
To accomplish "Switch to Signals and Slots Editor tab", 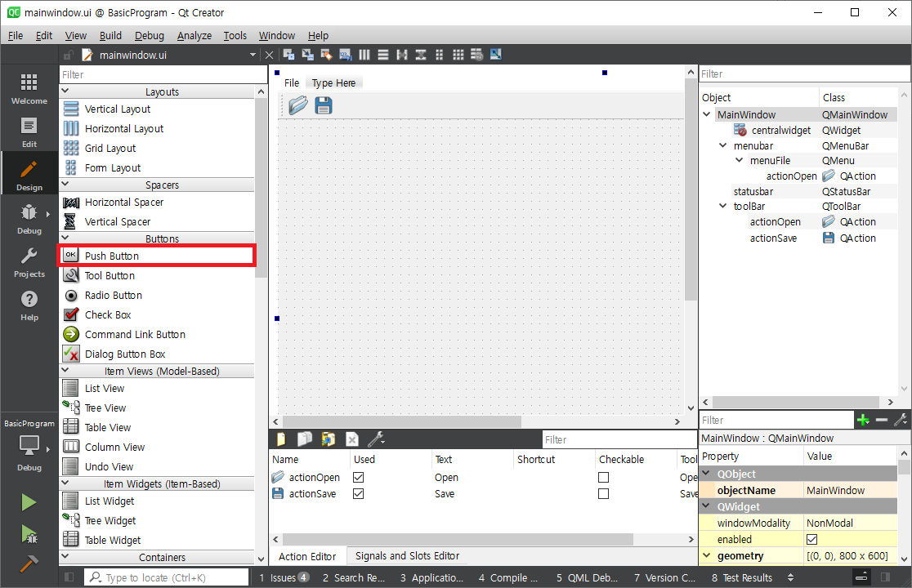I will (407, 556).
